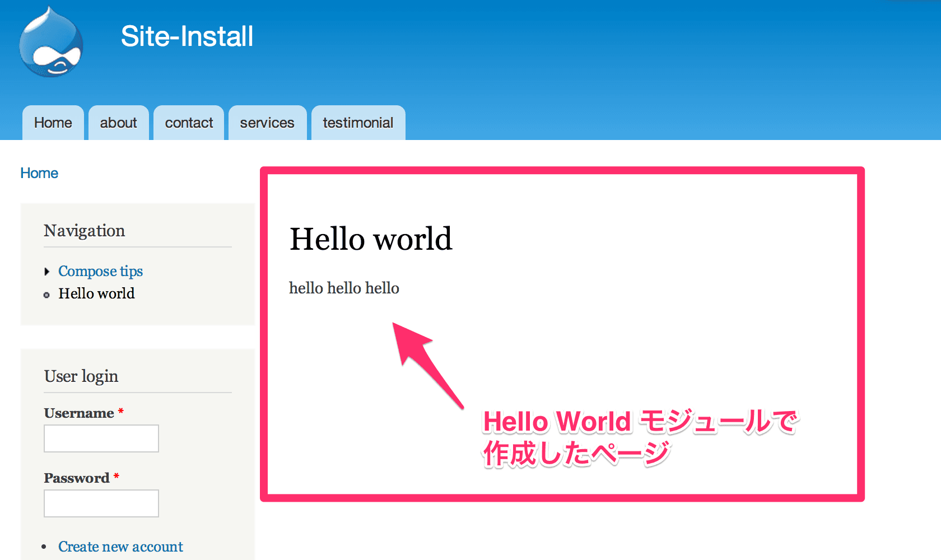Click the bullet icon next to Hello world
The height and width of the screenshot is (560, 941).
(x=47, y=294)
